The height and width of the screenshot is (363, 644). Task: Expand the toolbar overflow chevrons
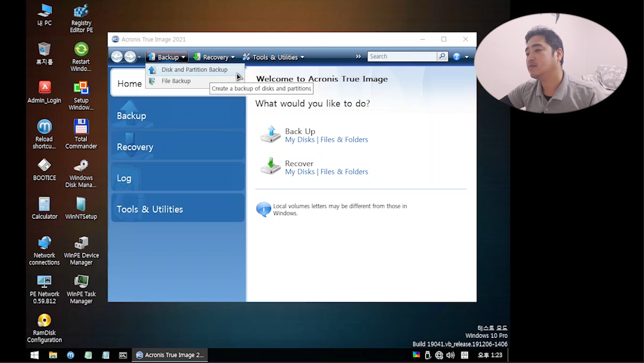[358, 57]
